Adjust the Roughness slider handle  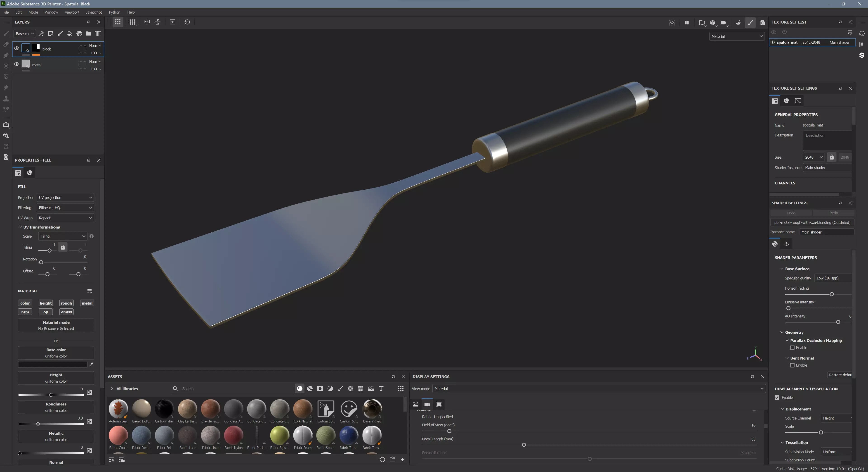tap(38, 424)
